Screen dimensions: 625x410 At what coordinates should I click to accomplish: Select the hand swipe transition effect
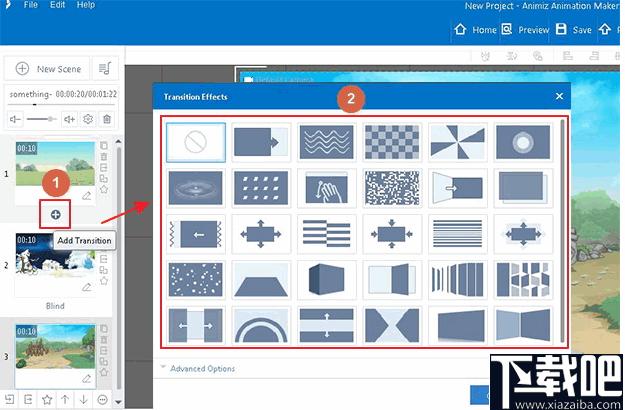(x=326, y=188)
